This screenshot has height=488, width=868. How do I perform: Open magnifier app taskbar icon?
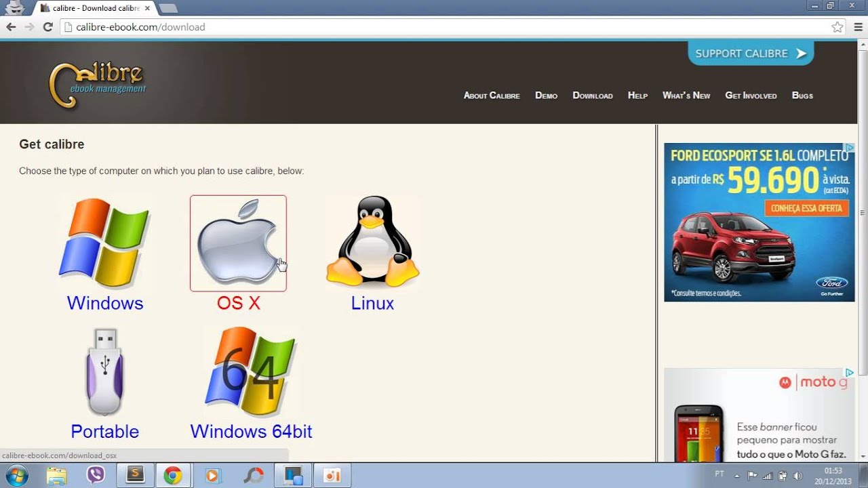pyautogui.click(x=253, y=476)
